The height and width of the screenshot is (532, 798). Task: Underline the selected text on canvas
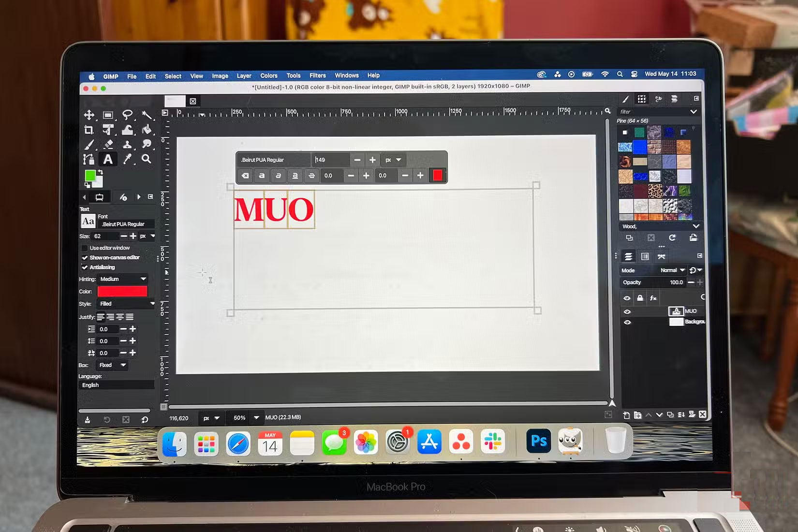[295, 176]
